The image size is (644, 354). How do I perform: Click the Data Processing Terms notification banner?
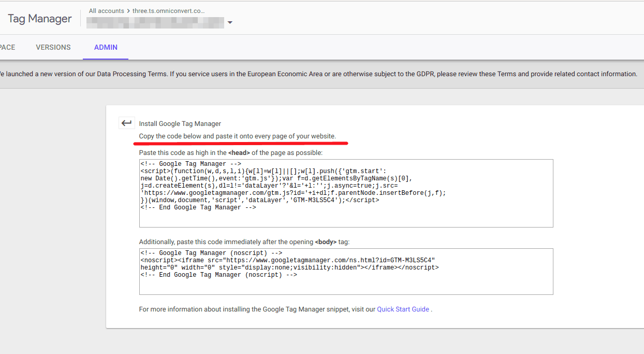coord(321,74)
